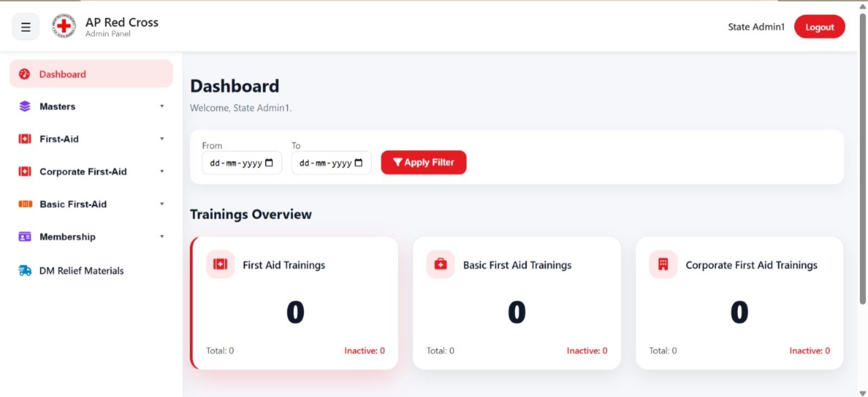
Task: Click the State Admin1 username
Action: [x=756, y=27]
